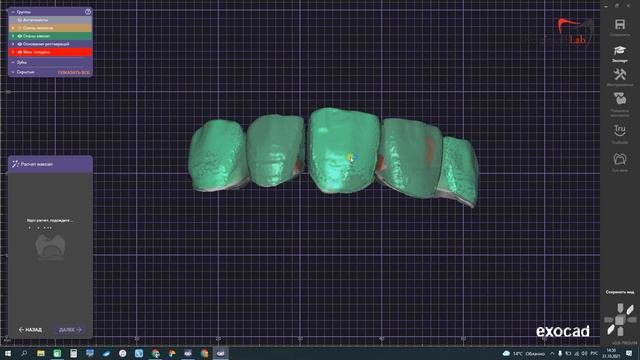Toggle visibility eye for Мин. толщина group
The height and width of the screenshot is (360, 640).
point(19,52)
